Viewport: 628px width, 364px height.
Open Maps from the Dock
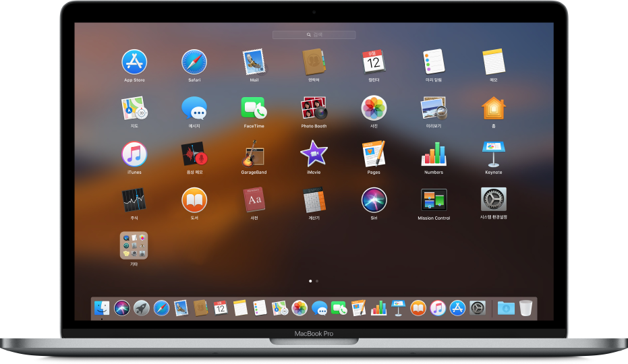(279, 308)
